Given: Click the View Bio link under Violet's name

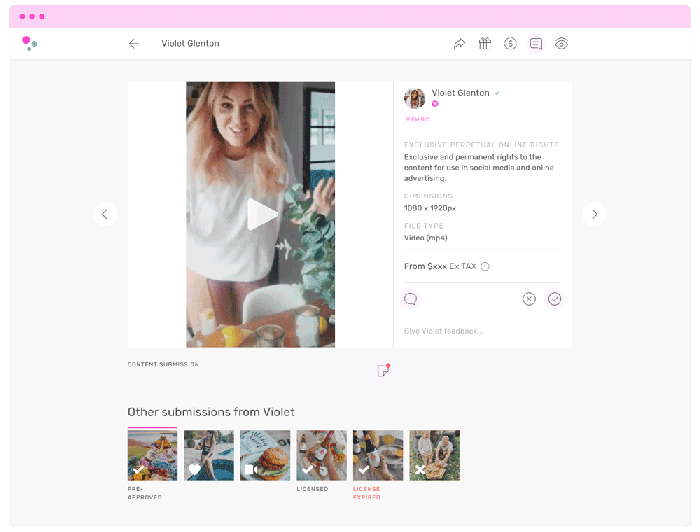Looking at the screenshot, I should coord(417,119).
